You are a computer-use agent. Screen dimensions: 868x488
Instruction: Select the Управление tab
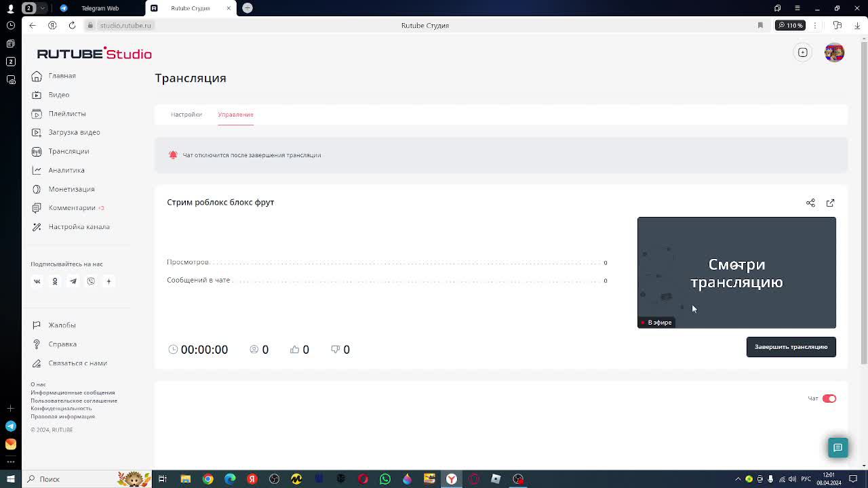click(235, 115)
